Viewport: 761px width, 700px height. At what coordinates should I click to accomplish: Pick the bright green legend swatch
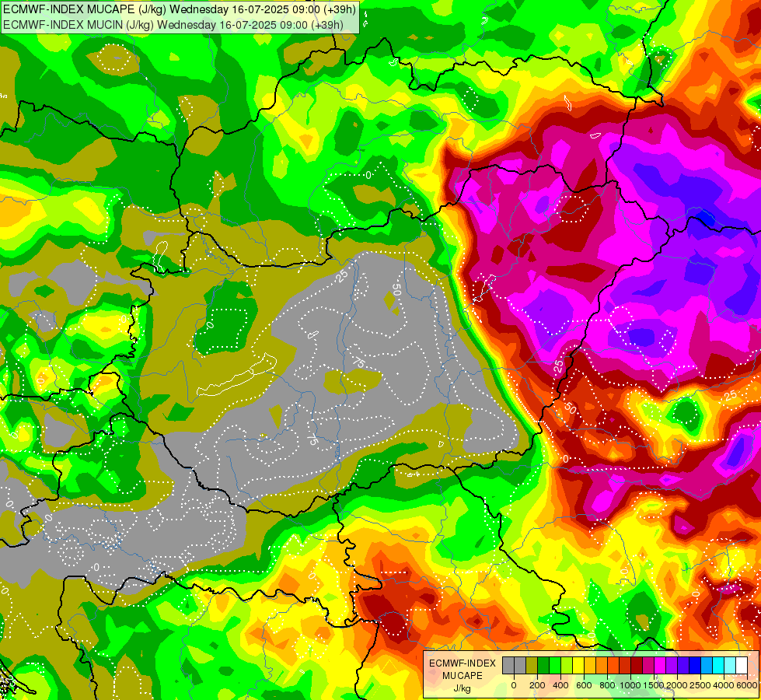(x=555, y=665)
